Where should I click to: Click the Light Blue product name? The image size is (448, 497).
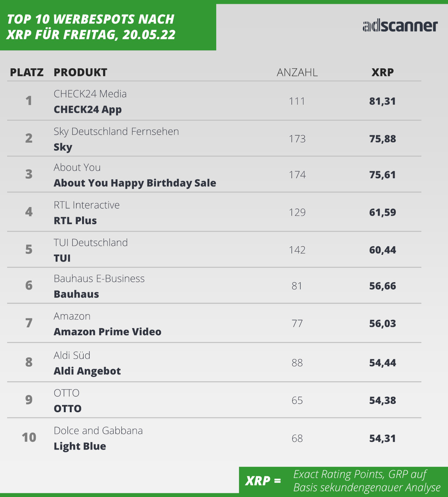80,446
